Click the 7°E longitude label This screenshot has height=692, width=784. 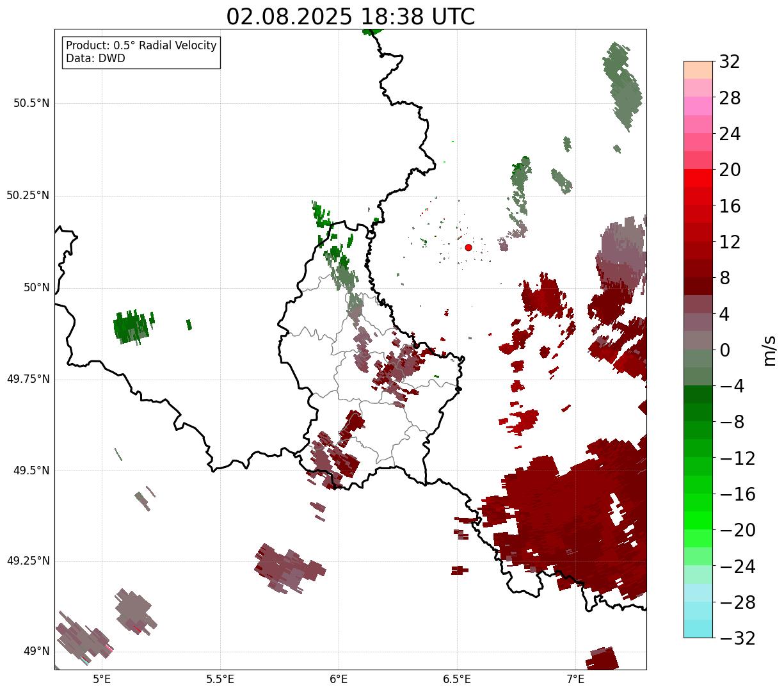(575, 679)
